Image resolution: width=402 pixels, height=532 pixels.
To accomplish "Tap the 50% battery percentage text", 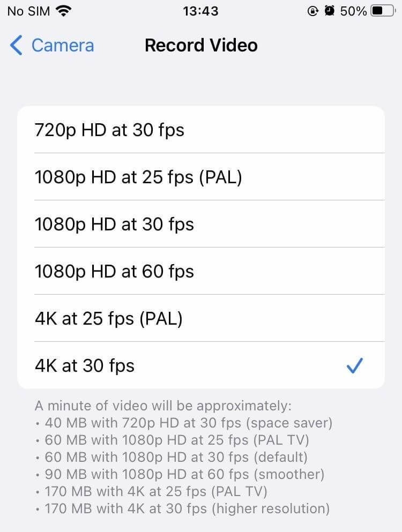I will point(354,11).
